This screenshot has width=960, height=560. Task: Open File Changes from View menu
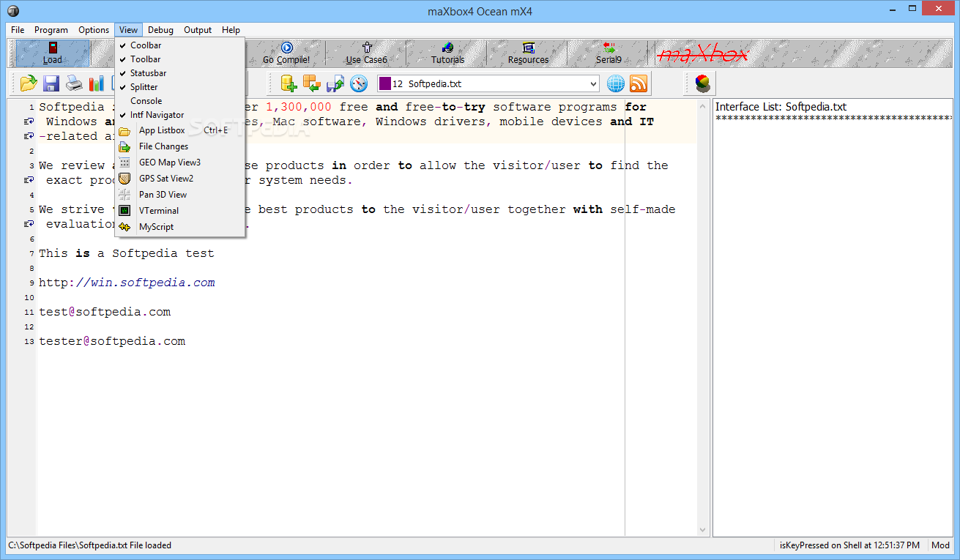(180, 146)
